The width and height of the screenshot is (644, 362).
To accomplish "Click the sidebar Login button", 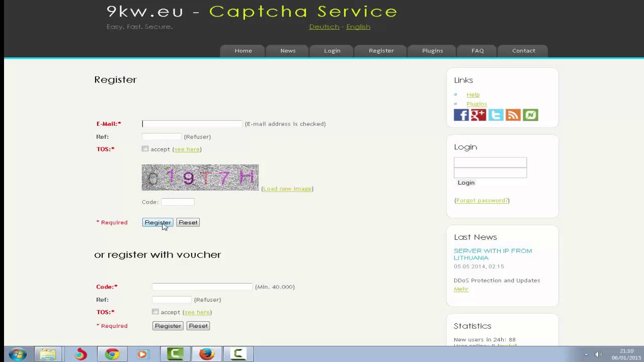I will coord(466,183).
